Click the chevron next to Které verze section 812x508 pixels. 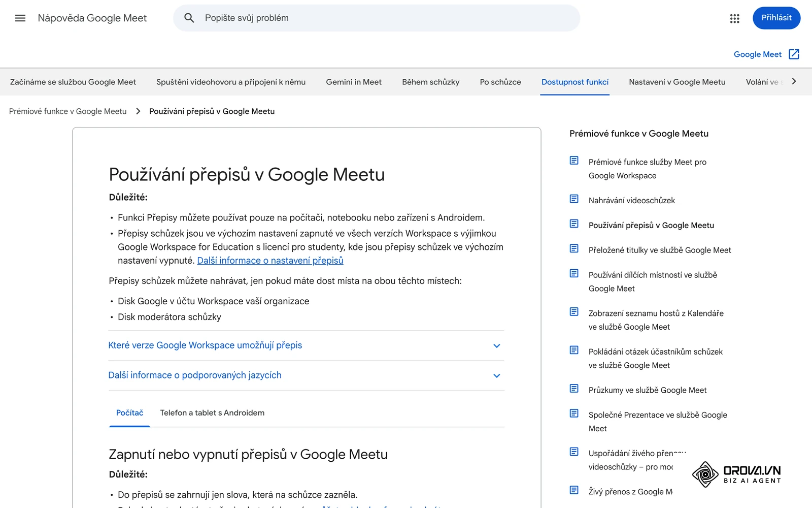click(497, 346)
